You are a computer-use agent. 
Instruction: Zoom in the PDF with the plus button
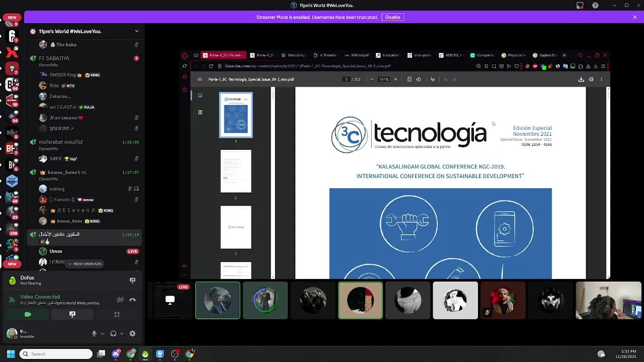(395, 79)
